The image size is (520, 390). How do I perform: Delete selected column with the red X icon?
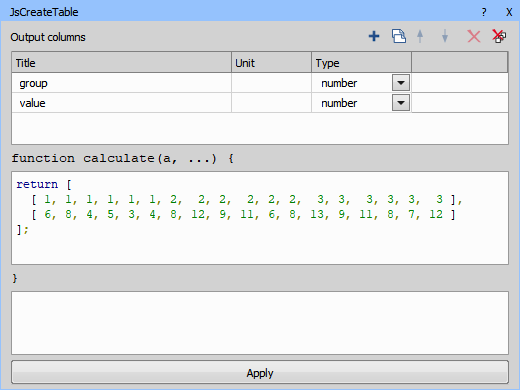(474, 36)
